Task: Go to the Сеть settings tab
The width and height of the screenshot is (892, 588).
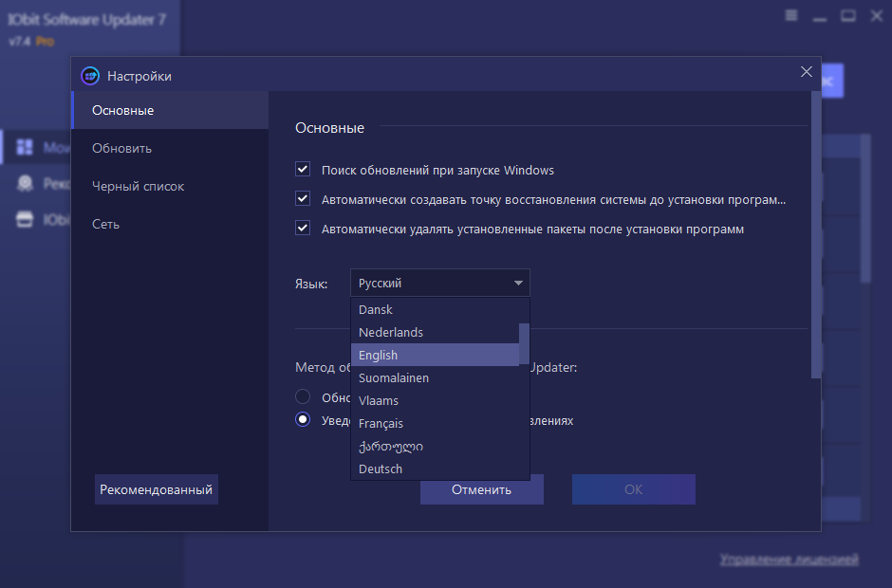Action: 170,224
